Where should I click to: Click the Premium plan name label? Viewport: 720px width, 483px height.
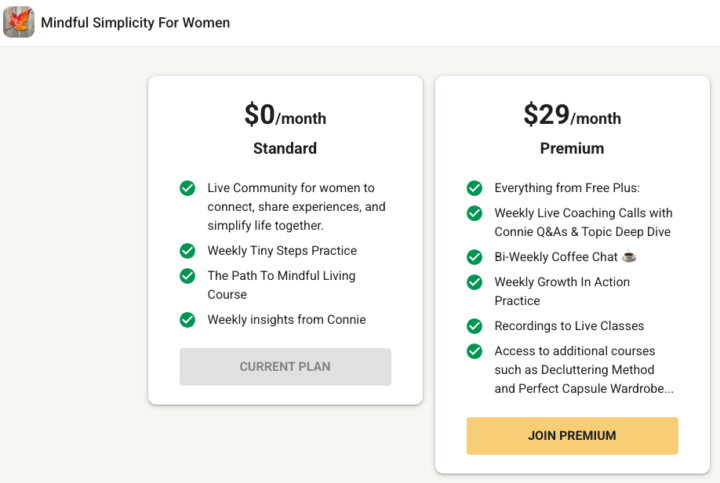572,148
